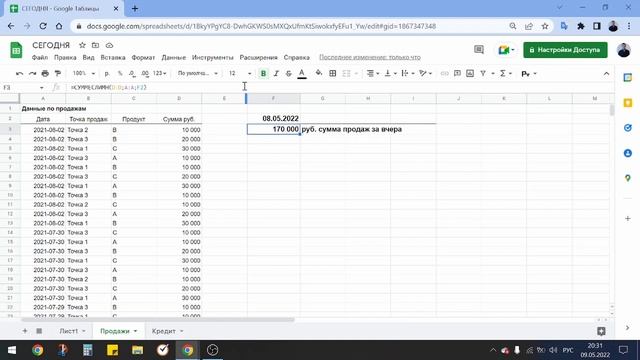Screen dimensions: 640x360
Task: Open Maps in the side panel
Action: (x=627, y=178)
